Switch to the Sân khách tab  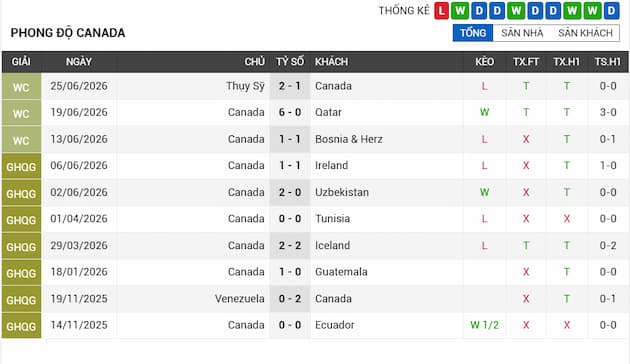pos(585,33)
